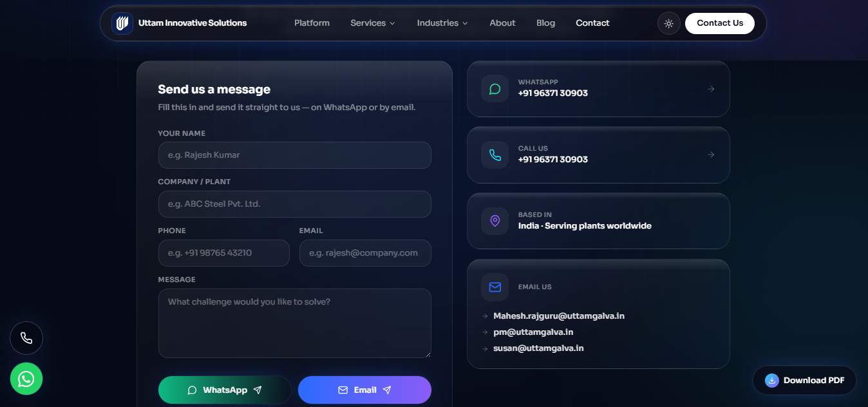Click the arrow on the WhatsApp contact card
The image size is (868, 407).
[711, 89]
